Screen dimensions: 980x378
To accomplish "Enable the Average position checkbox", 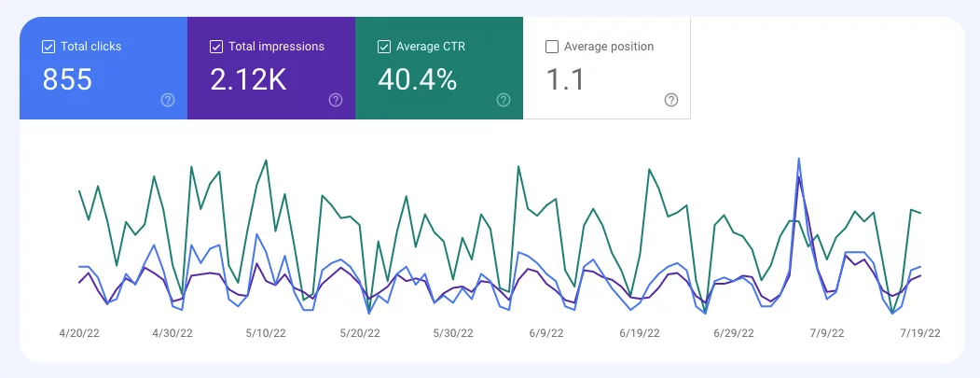I will click(x=552, y=47).
